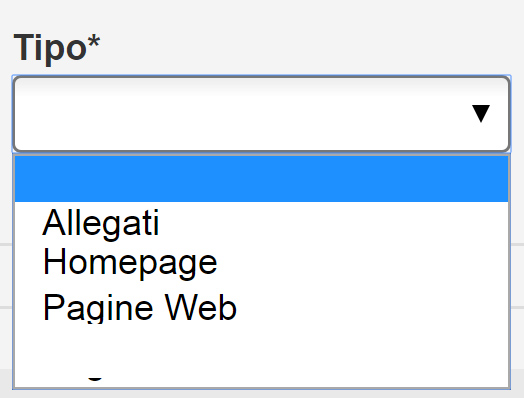The image size is (524, 398).
Task: Click the Tipo combo box field
Action: tap(261, 114)
